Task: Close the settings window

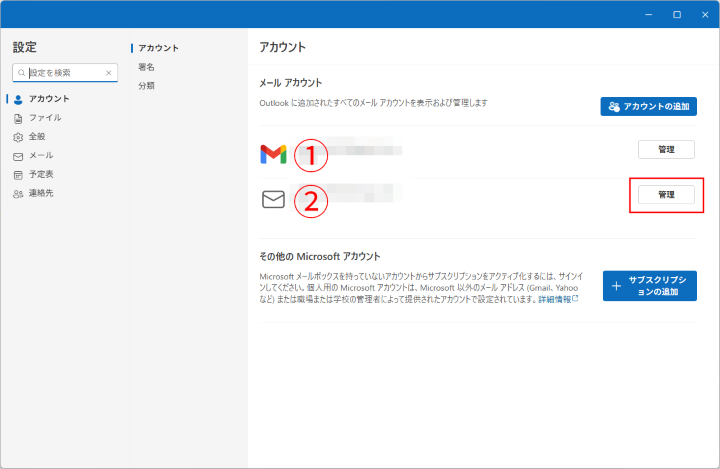Action: pyautogui.click(x=705, y=15)
